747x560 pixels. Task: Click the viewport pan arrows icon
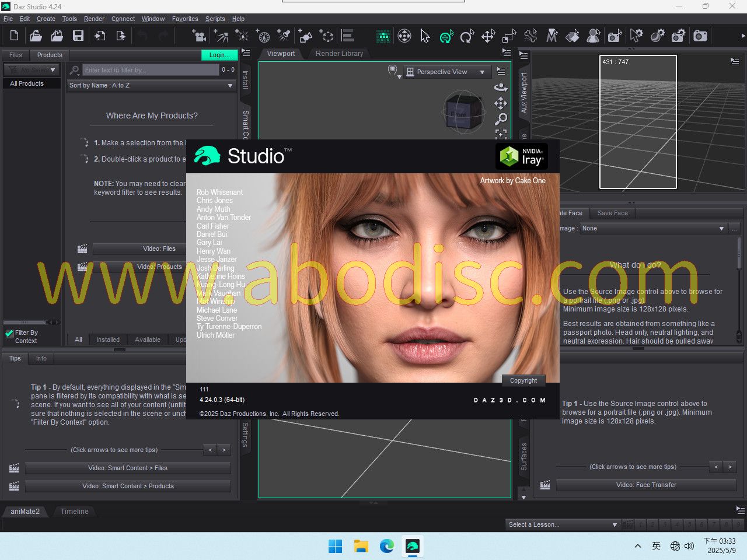point(501,103)
